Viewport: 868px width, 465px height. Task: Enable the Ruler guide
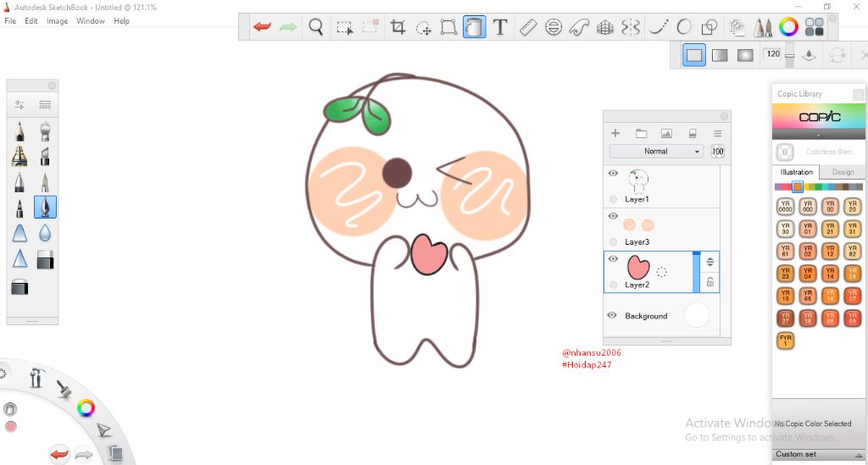[527, 26]
